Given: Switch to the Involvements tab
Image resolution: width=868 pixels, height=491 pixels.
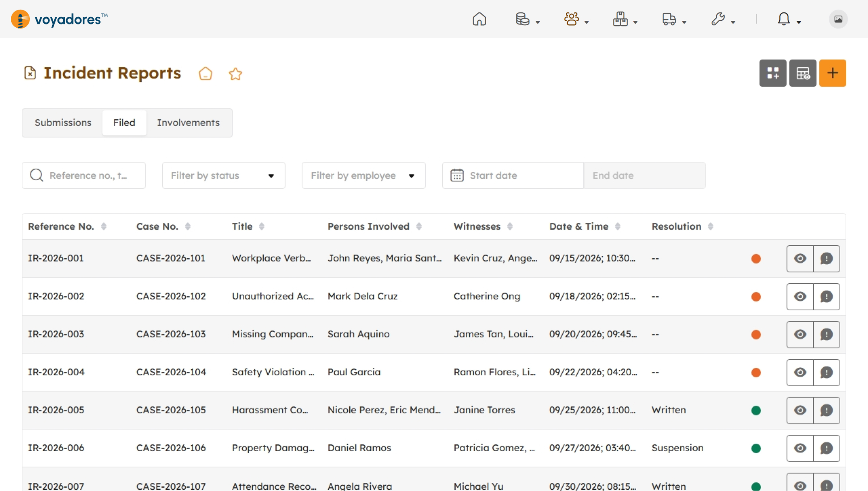Looking at the screenshot, I should (188, 123).
